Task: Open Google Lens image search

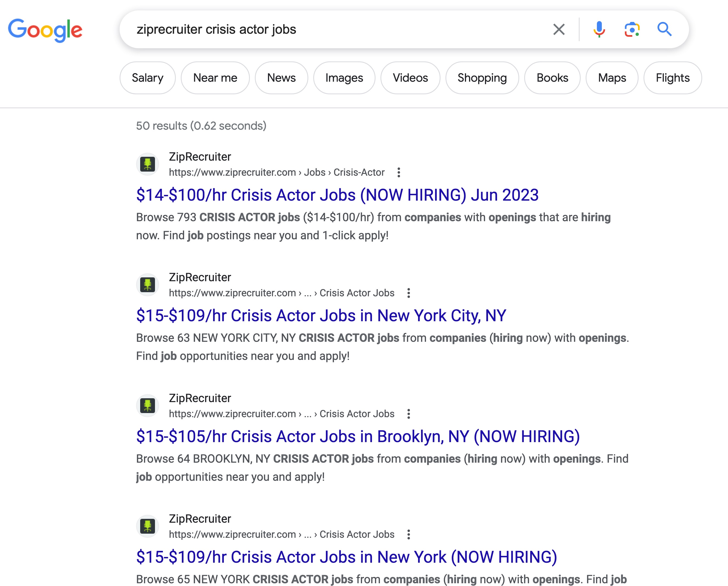Action: coord(632,29)
